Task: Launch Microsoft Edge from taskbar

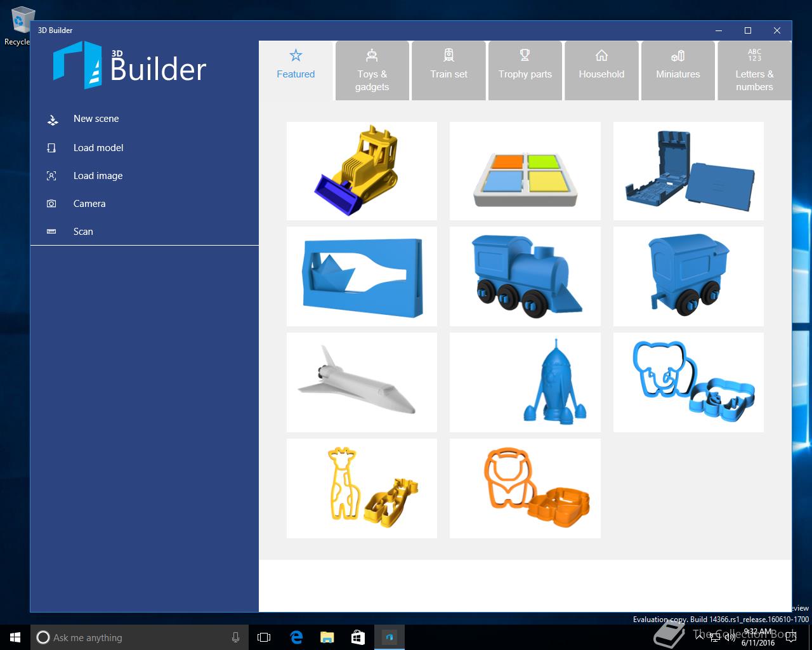Action: [296, 637]
